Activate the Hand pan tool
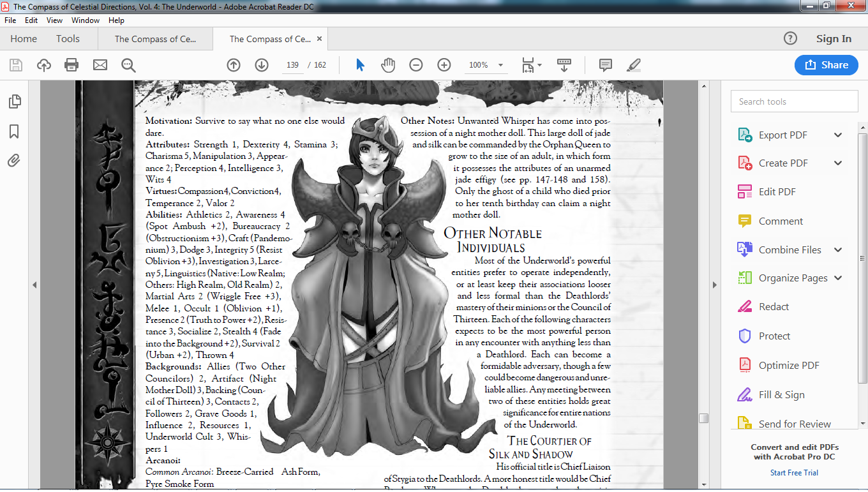 pyautogui.click(x=388, y=65)
